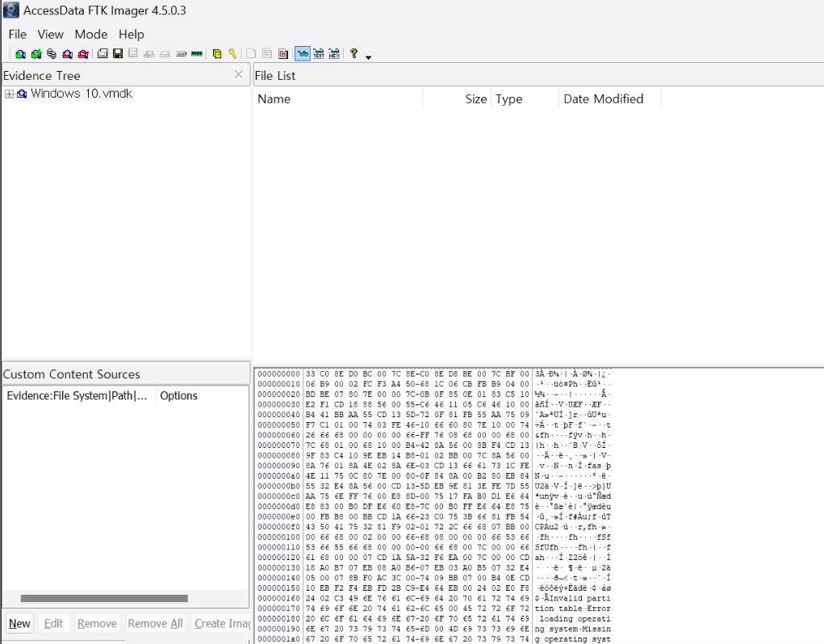Click the Add Evidence Item icon

pyautogui.click(x=20, y=53)
